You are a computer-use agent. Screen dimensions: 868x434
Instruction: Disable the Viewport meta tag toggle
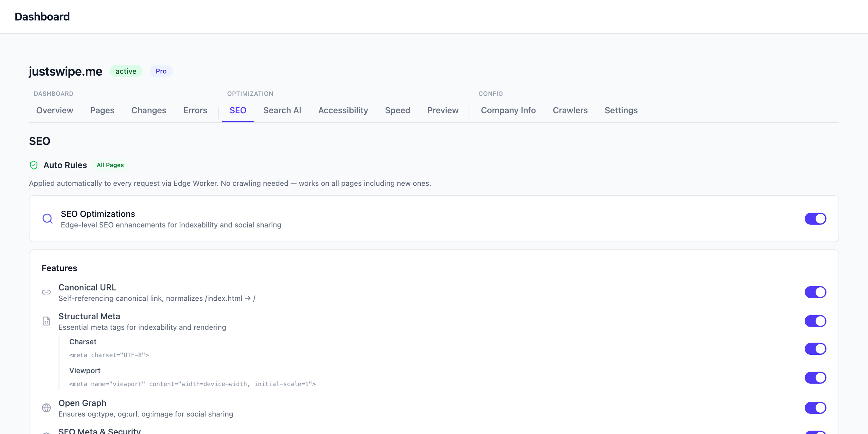[x=815, y=378]
